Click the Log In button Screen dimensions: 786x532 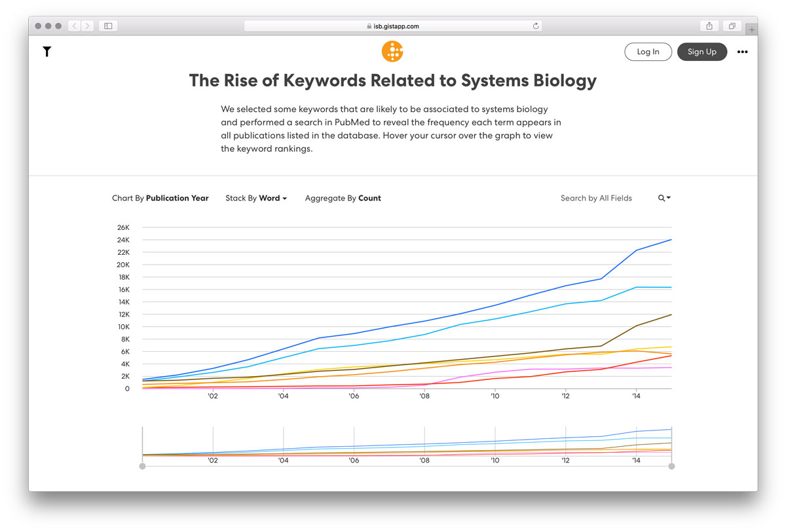coord(648,52)
